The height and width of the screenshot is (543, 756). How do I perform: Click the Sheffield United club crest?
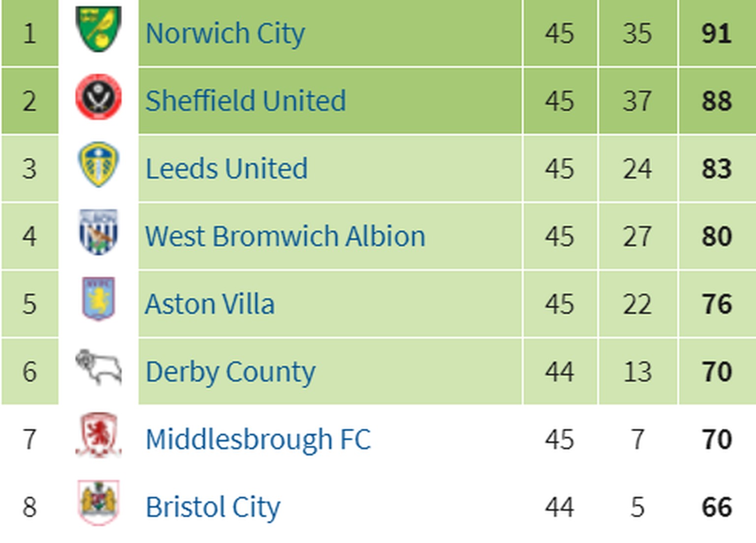[x=98, y=97]
